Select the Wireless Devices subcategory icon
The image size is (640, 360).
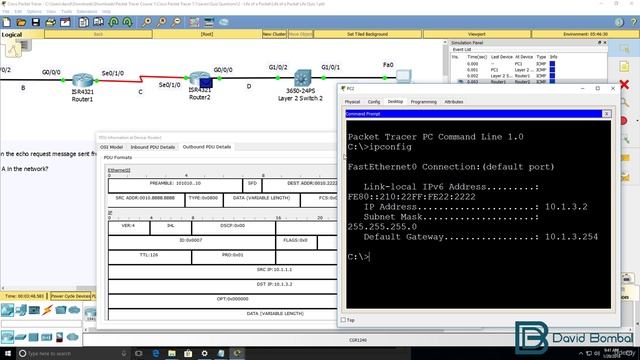pos(47,337)
